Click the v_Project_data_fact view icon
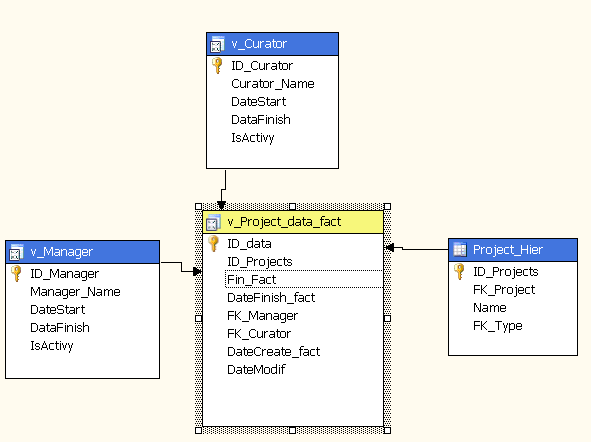 [x=213, y=222]
